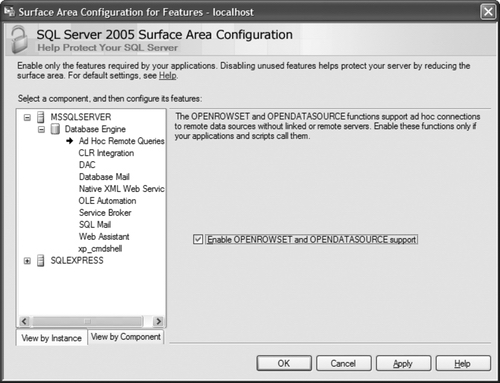Select the MSSQLSERVER label in tree
Image resolution: width=500 pixels, height=383 pixels.
81,117
